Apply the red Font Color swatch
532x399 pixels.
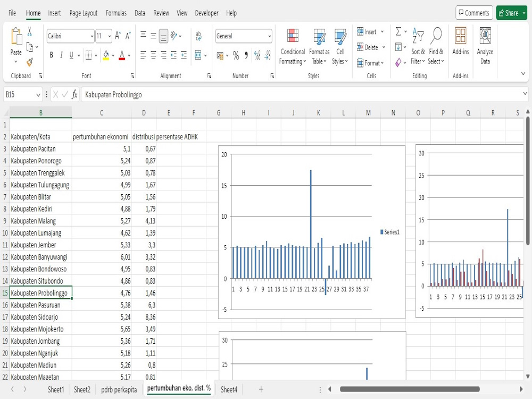(122, 55)
